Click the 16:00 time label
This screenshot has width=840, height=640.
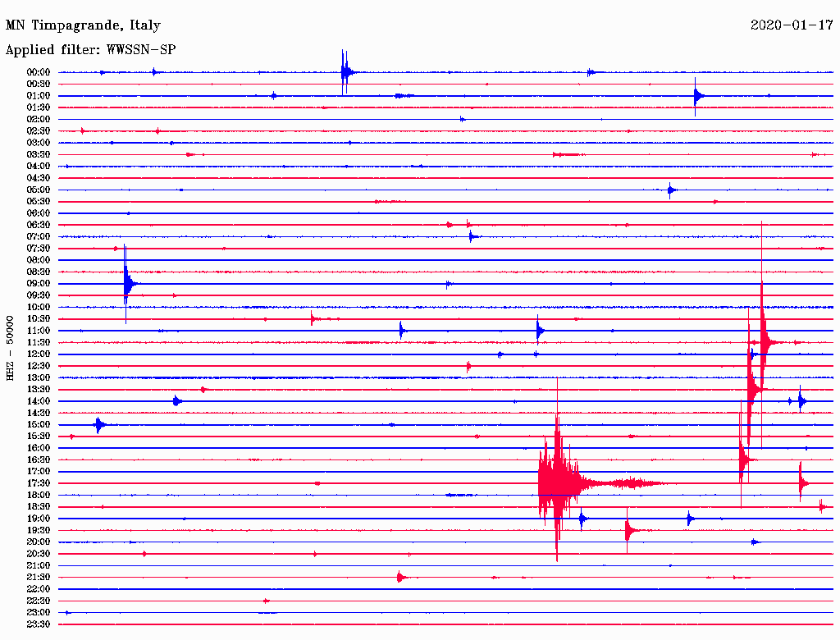click(x=39, y=448)
